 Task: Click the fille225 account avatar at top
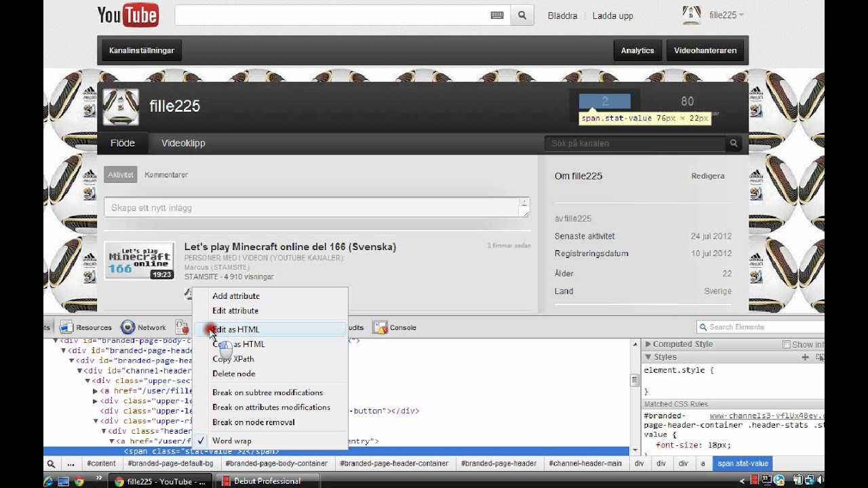click(692, 15)
